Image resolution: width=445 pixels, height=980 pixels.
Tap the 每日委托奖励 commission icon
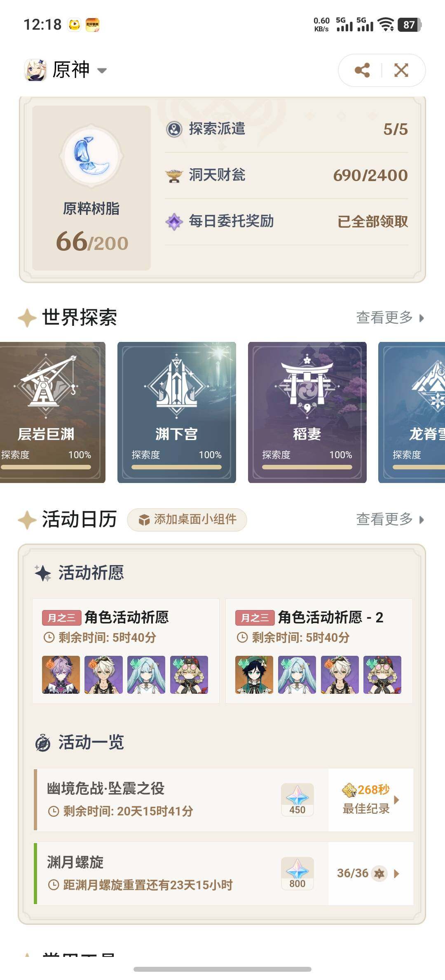(x=174, y=222)
